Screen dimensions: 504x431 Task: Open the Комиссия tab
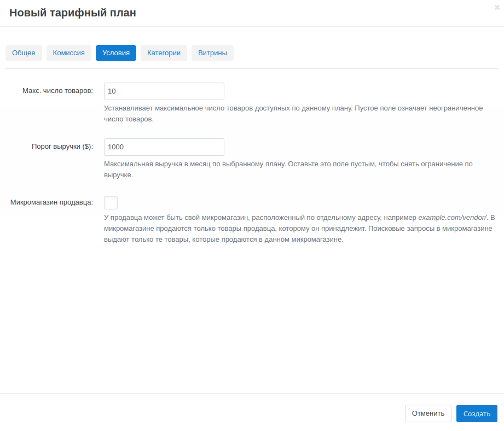coord(68,53)
